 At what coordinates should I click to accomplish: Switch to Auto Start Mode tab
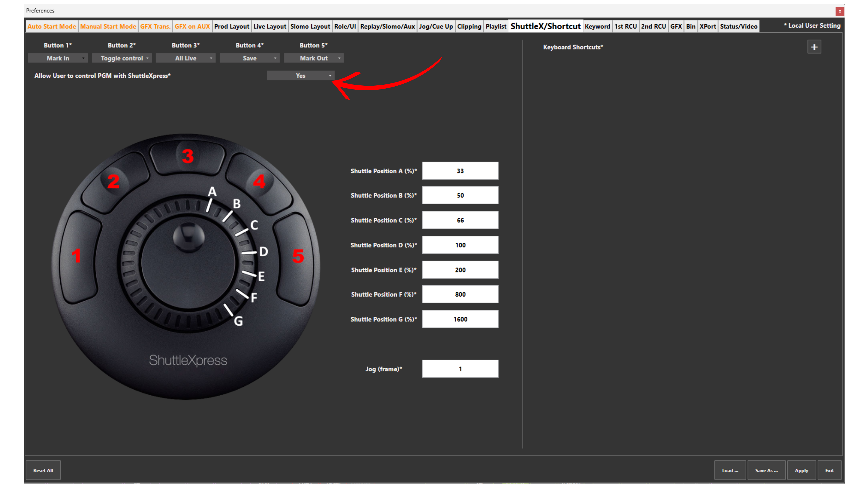(52, 26)
